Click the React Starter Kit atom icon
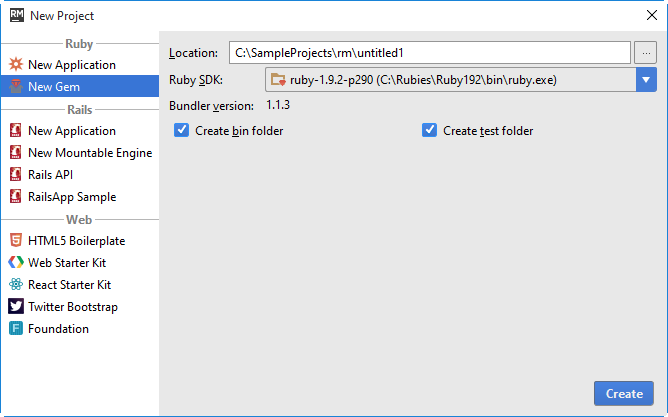The height and width of the screenshot is (417, 668). tap(16, 285)
